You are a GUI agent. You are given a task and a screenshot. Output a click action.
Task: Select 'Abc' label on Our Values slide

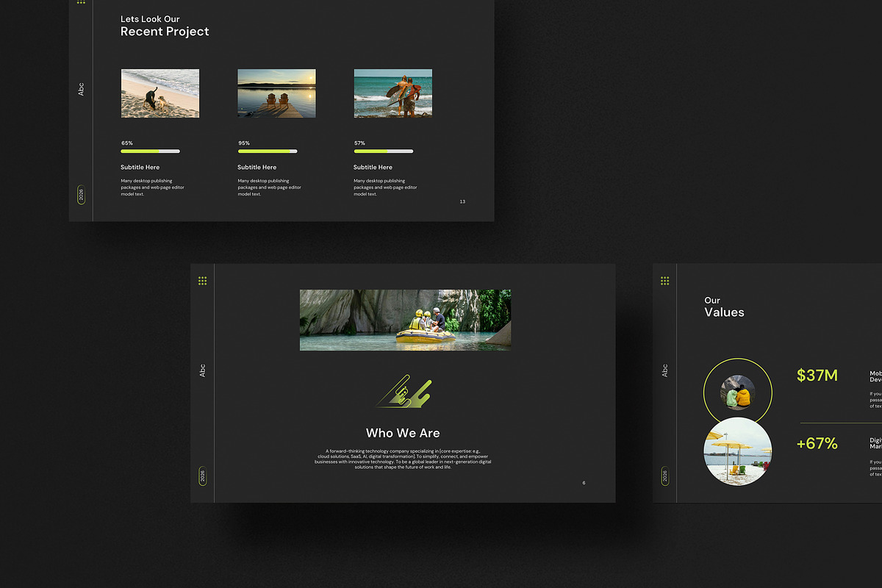[x=664, y=371]
